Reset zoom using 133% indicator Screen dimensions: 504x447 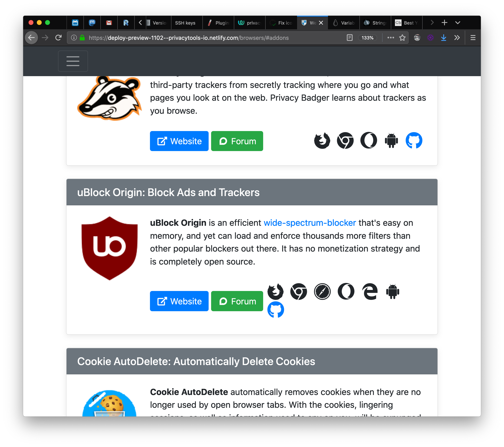(367, 38)
